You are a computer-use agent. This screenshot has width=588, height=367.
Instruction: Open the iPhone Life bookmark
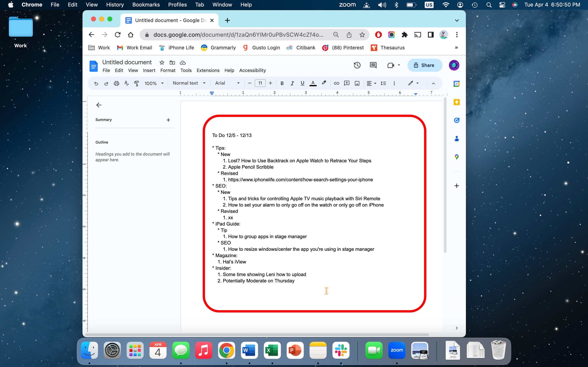point(177,48)
